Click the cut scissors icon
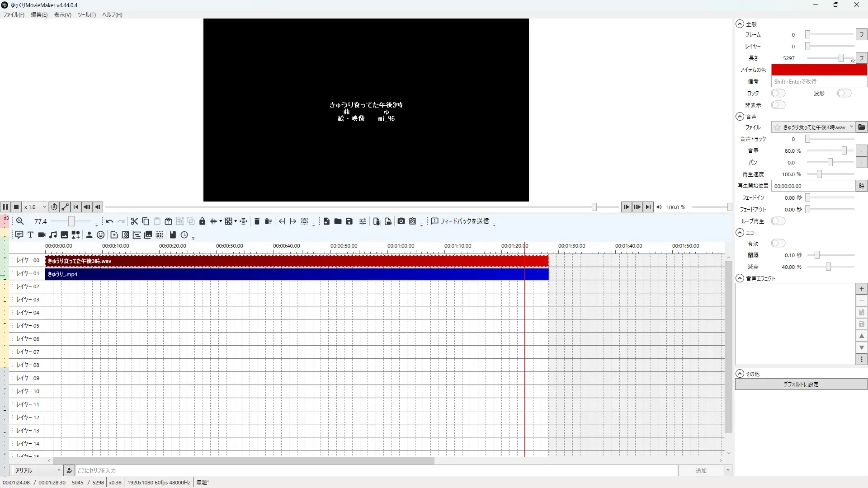The image size is (868, 488). point(134,221)
